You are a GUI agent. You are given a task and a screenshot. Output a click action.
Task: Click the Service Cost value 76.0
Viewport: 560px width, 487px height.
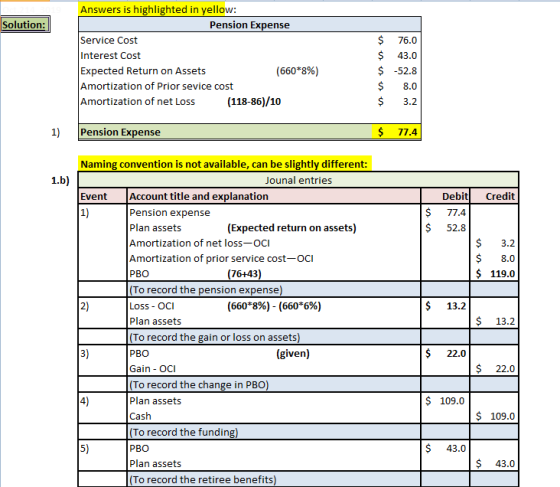coord(407,40)
